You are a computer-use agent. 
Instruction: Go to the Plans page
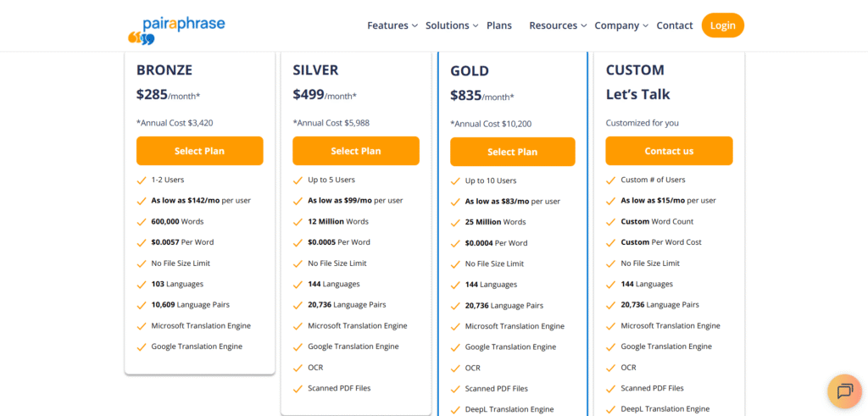tap(499, 25)
